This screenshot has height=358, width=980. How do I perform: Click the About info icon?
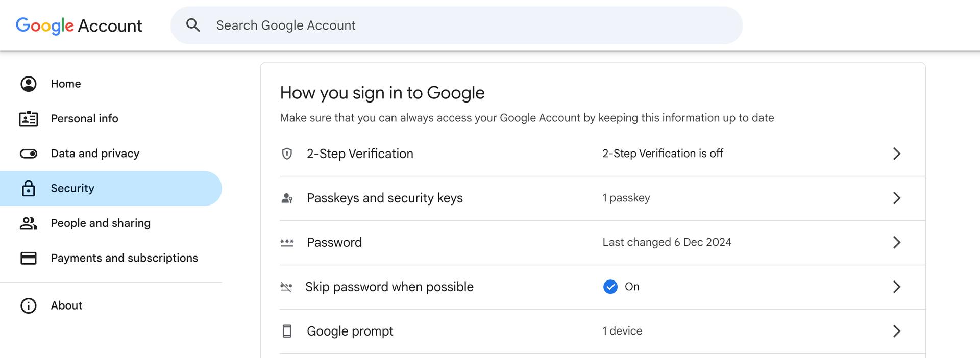click(x=28, y=305)
